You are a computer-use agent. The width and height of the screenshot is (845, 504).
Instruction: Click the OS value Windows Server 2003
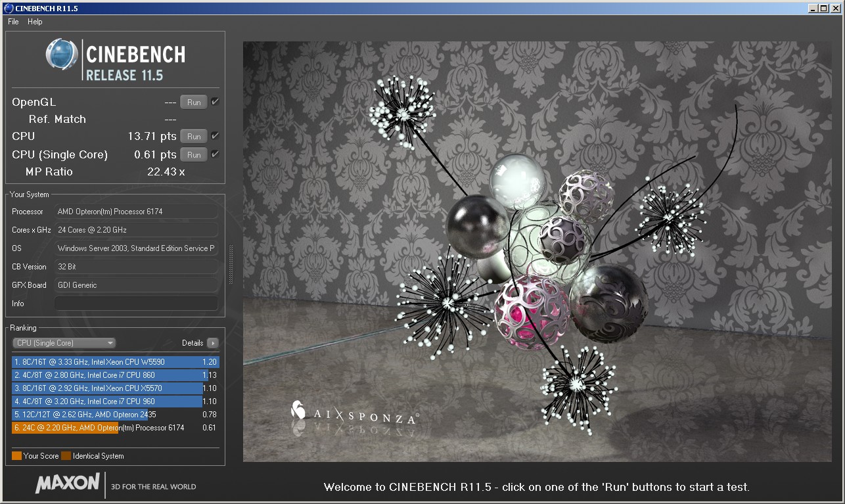136,248
